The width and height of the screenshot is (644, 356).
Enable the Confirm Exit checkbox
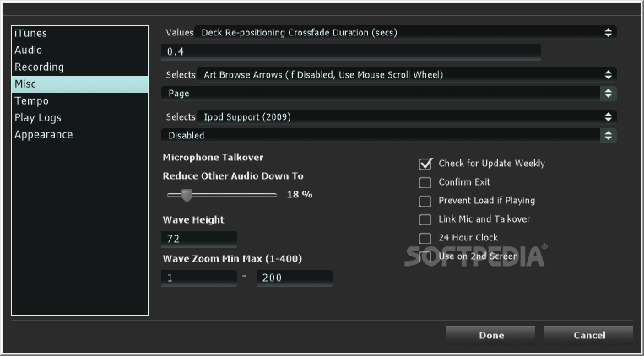(x=425, y=182)
